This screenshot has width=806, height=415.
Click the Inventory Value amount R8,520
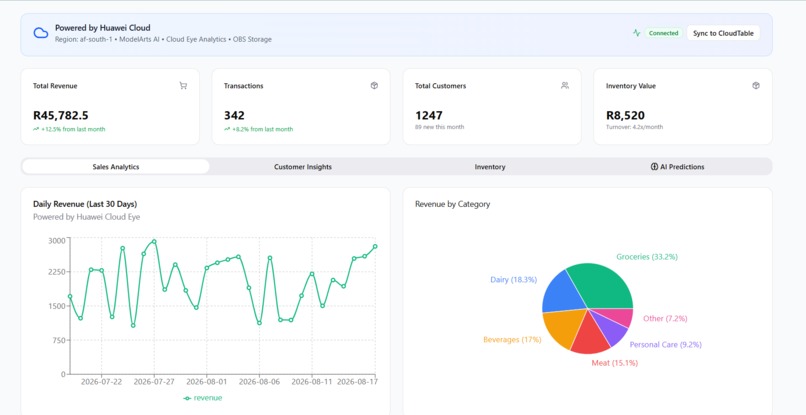pyautogui.click(x=625, y=115)
